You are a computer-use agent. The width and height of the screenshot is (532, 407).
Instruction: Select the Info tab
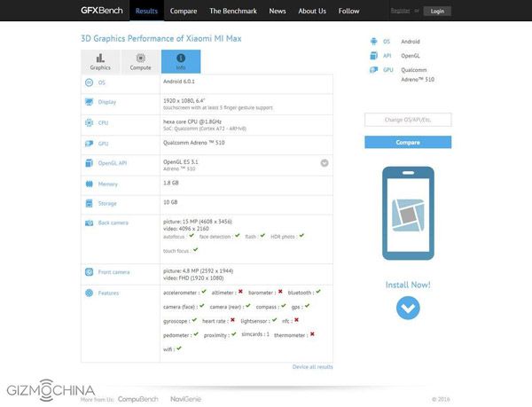(181, 61)
